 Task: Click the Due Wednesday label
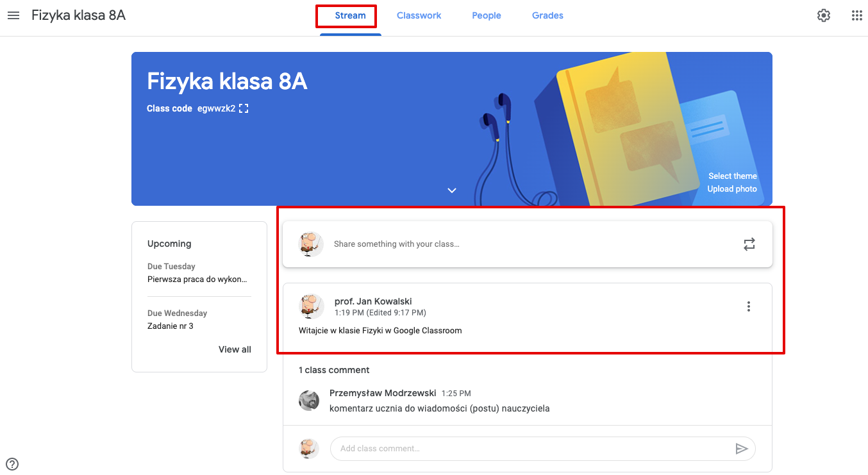point(177,313)
